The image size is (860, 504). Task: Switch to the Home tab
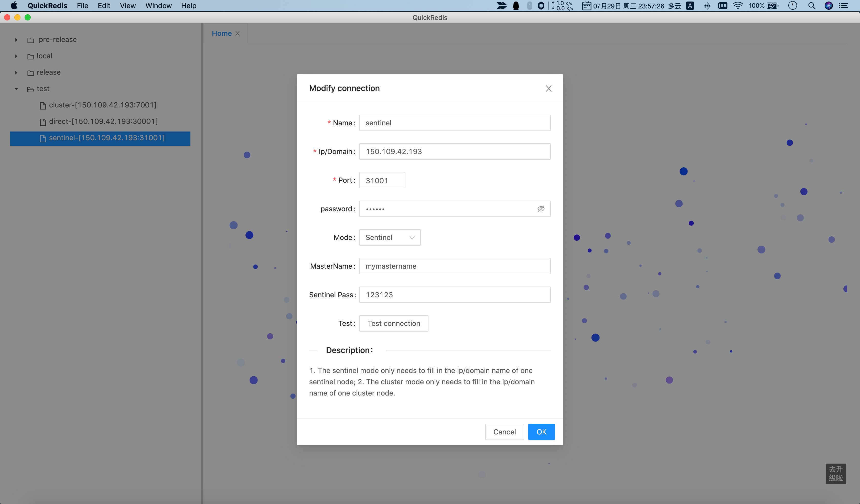tap(221, 34)
